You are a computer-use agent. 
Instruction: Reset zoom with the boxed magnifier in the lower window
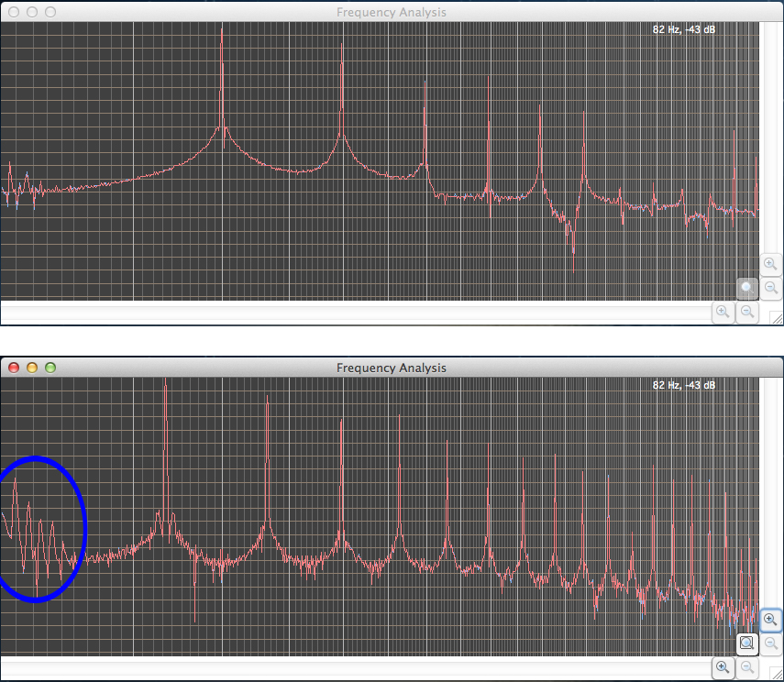pyautogui.click(x=748, y=643)
